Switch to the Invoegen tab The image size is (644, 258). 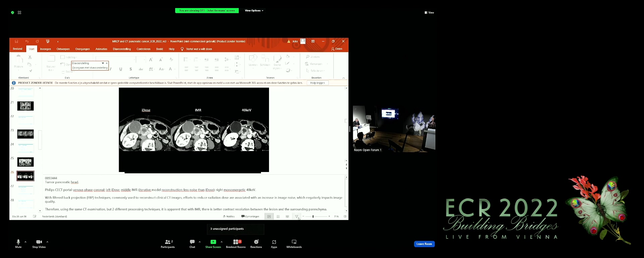[46, 49]
